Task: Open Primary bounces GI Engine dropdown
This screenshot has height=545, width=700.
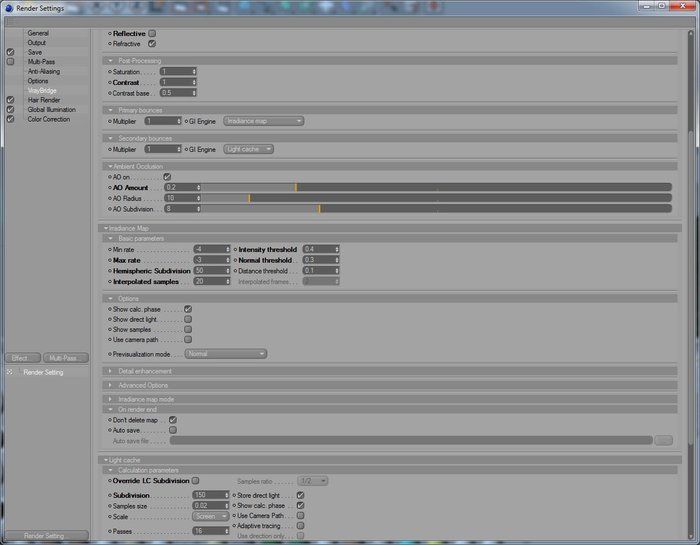Action: point(263,121)
